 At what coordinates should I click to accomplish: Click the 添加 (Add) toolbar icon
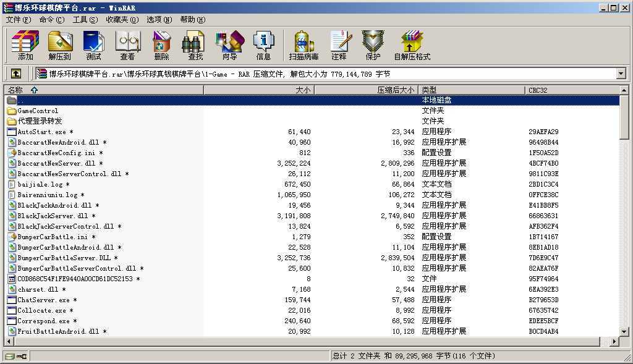(x=25, y=45)
